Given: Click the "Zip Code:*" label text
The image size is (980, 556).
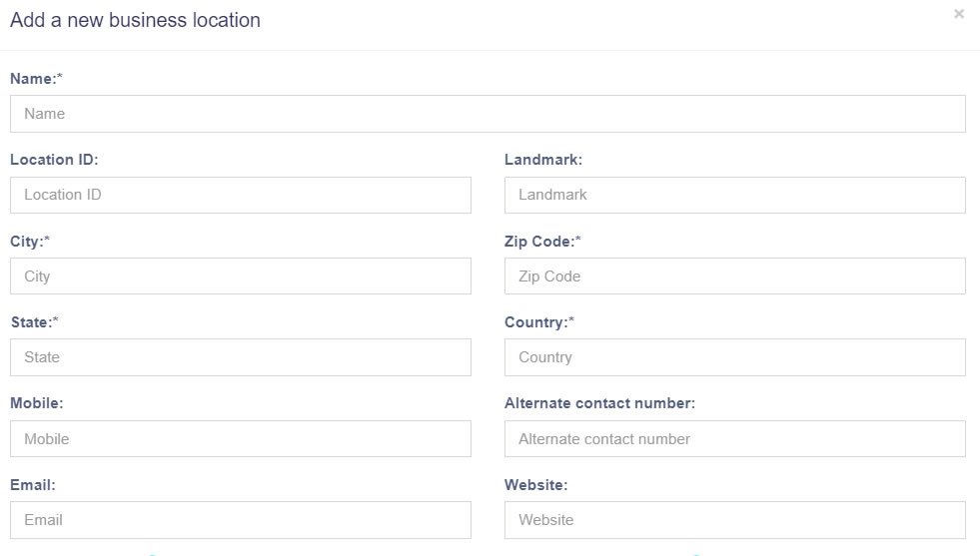Looking at the screenshot, I should coord(542,242).
